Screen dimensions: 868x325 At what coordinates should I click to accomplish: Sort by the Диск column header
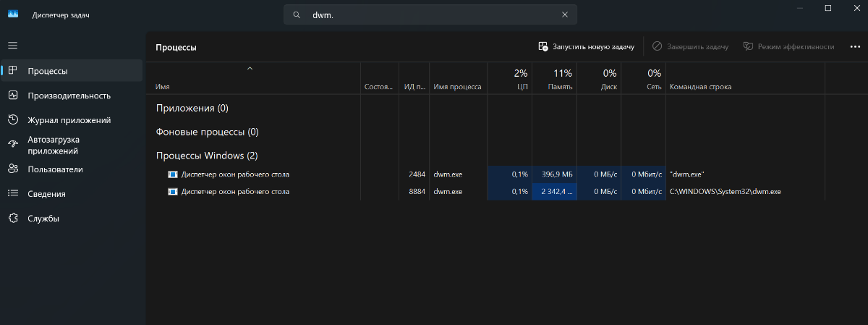599,78
